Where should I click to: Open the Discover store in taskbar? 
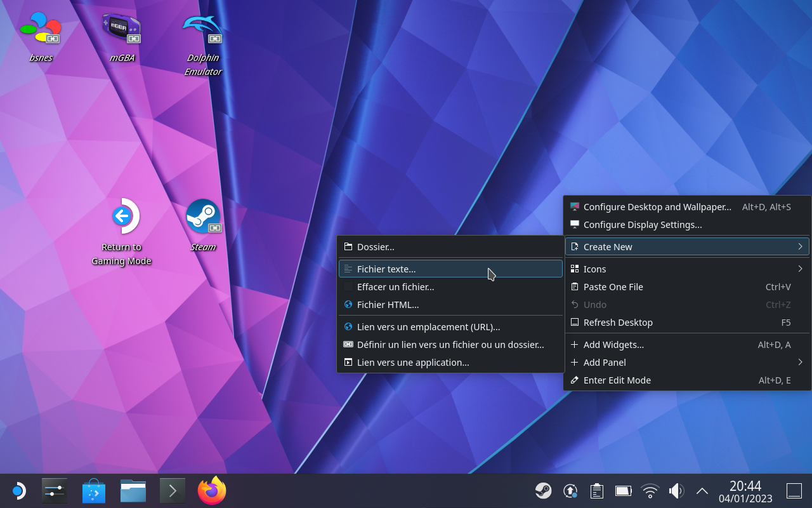point(94,491)
